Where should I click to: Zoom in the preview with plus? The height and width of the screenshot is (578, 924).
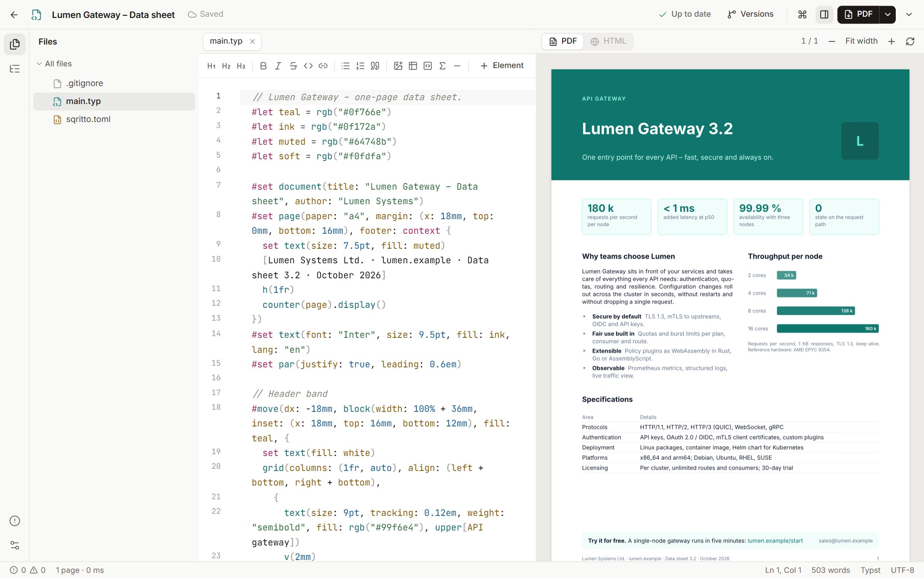(x=891, y=42)
